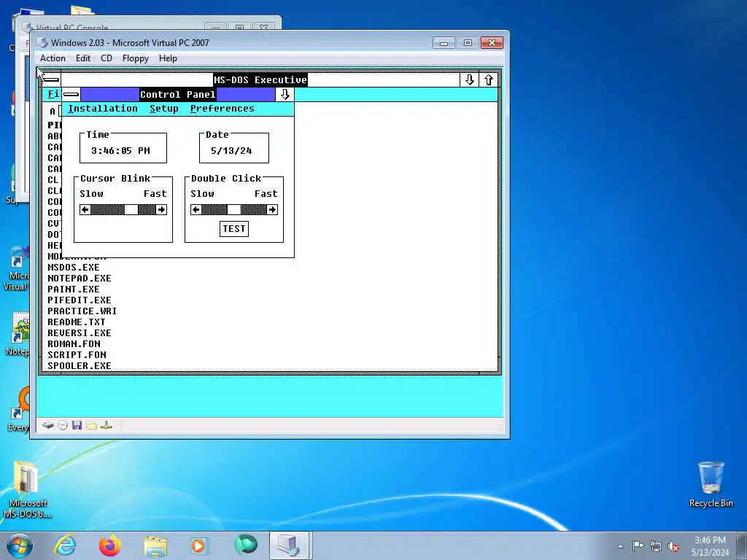Click the MS-DOS Executive maximize up arrow

tap(488, 79)
